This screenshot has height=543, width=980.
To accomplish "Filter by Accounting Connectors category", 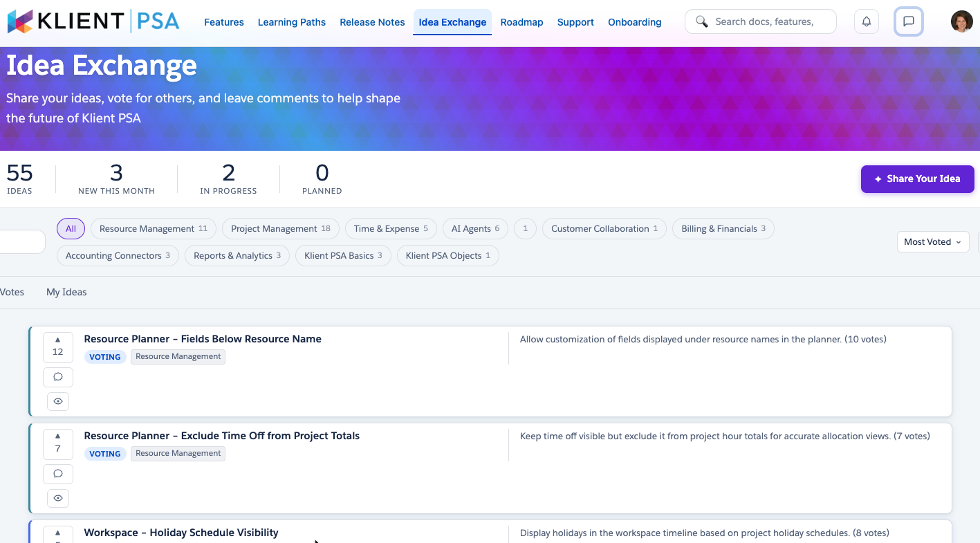I will pos(118,255).
